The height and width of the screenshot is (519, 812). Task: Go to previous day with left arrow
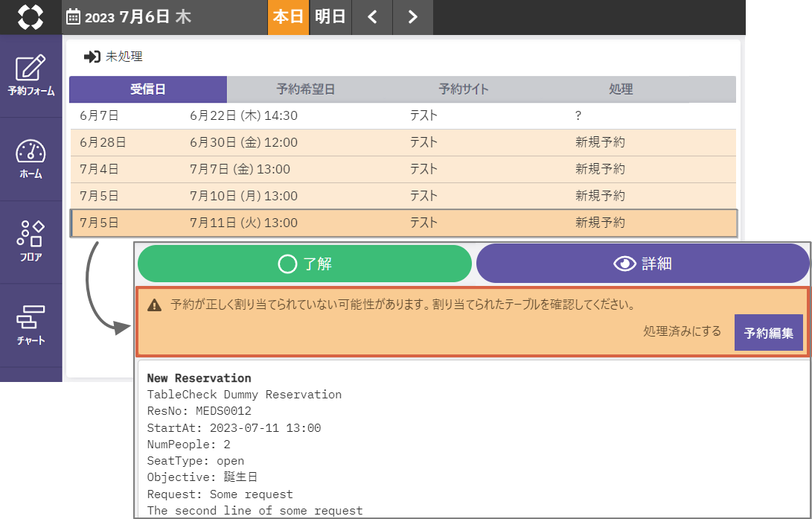(x=372, y=17)
